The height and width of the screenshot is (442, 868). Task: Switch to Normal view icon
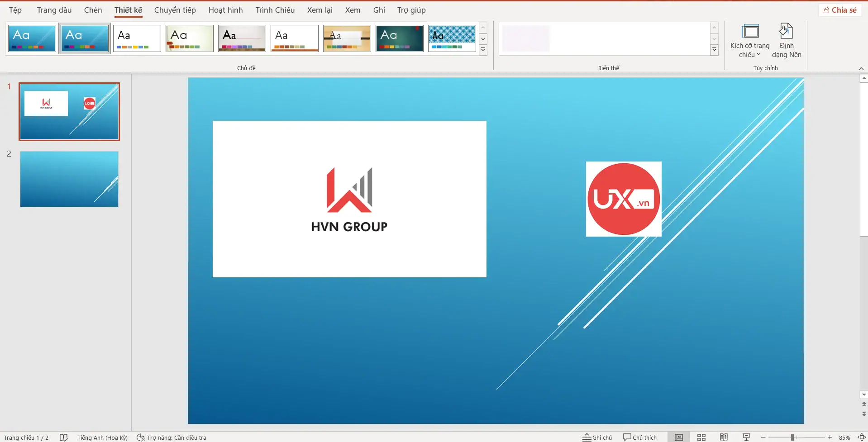point(678,437)
